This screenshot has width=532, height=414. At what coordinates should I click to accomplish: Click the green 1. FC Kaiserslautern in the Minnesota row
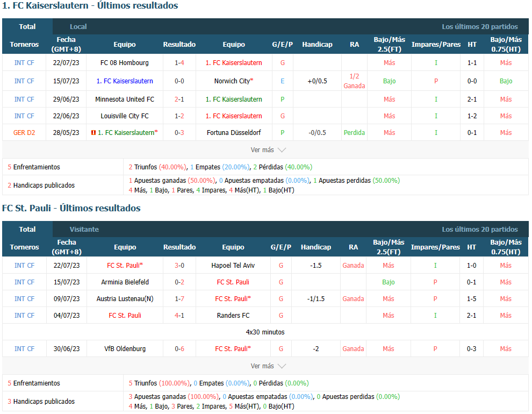point(234,99)
